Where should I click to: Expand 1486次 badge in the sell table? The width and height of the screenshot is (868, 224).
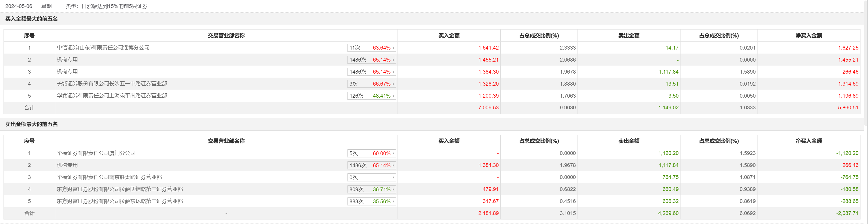(371, 165)
